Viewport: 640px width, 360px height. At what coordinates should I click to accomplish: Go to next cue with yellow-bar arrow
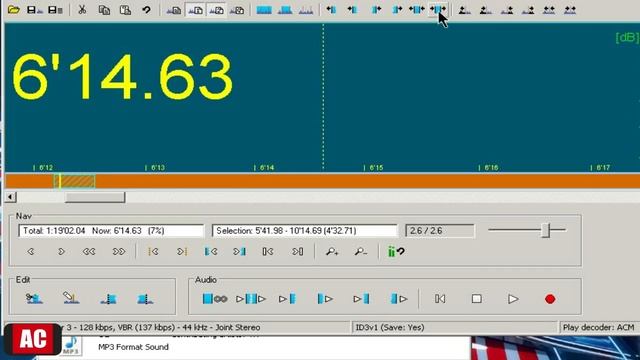(182, 252)
